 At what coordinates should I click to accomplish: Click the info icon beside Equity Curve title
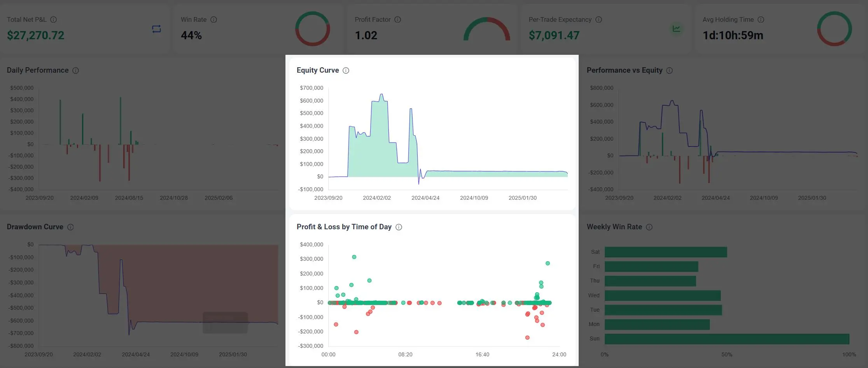pyautogui.click(x=346, y=70)
